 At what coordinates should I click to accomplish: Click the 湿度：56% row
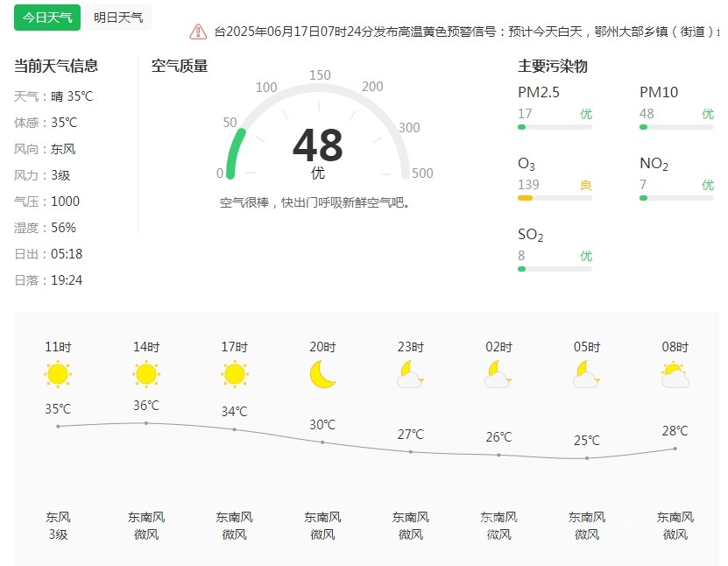coord(45,228)
